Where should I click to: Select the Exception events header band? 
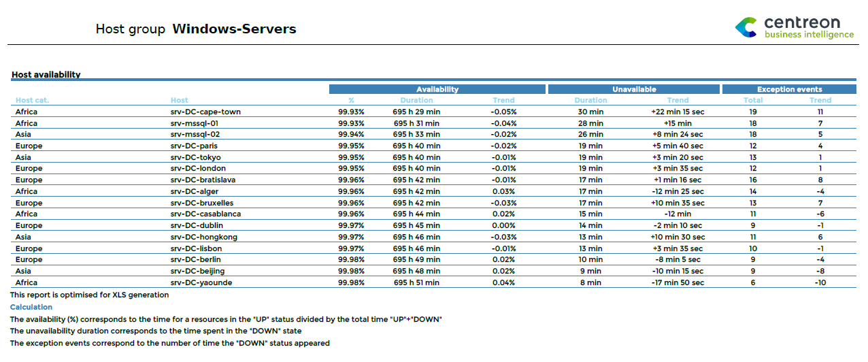[x=789, y=89]
